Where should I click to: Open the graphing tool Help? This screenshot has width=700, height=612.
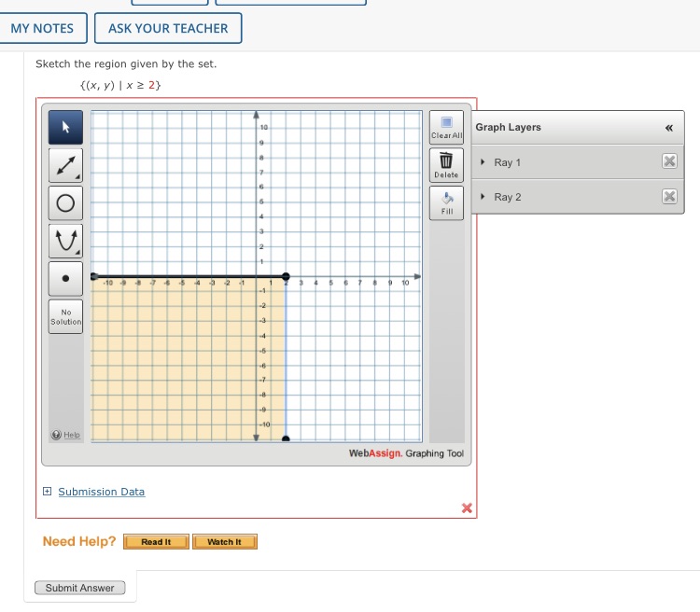(x=66, y=435)
